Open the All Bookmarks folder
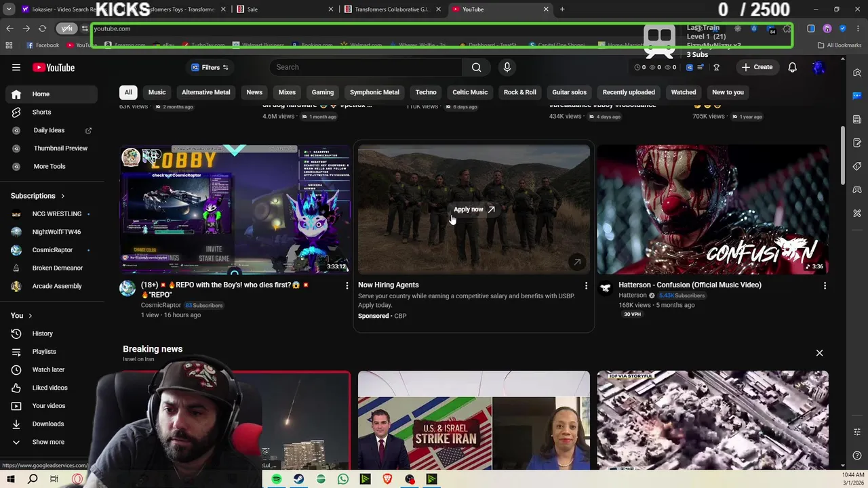The image size is (868, 488). tap(840, 45)
